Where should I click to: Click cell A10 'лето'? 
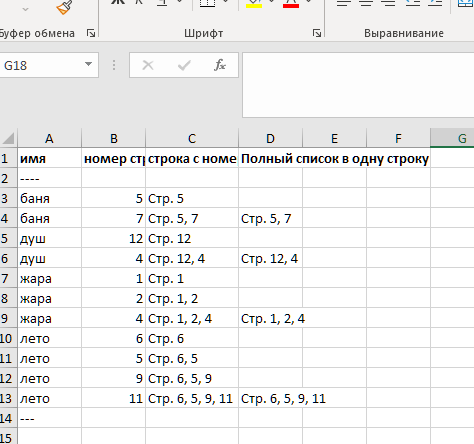49,338
